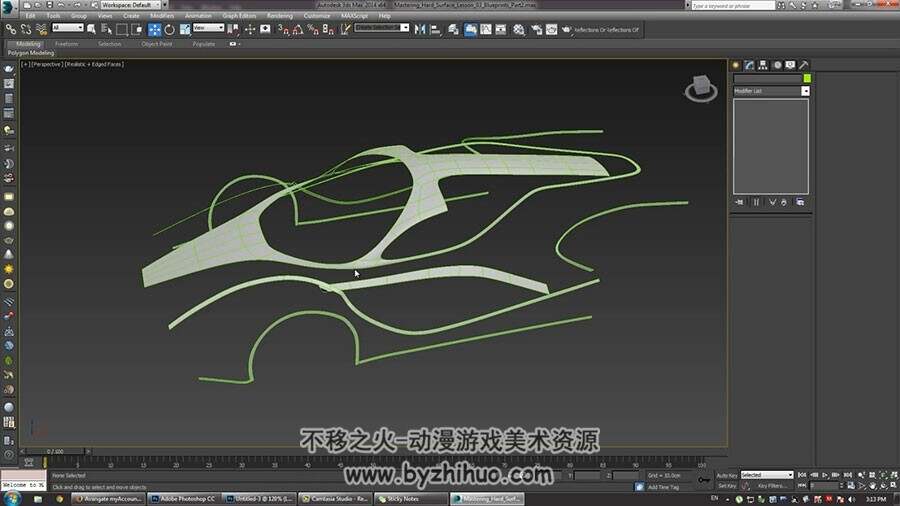Open the Workspace: Default dropdown
This screenshot has height=506, width=900.
click(x=131, y=5)
